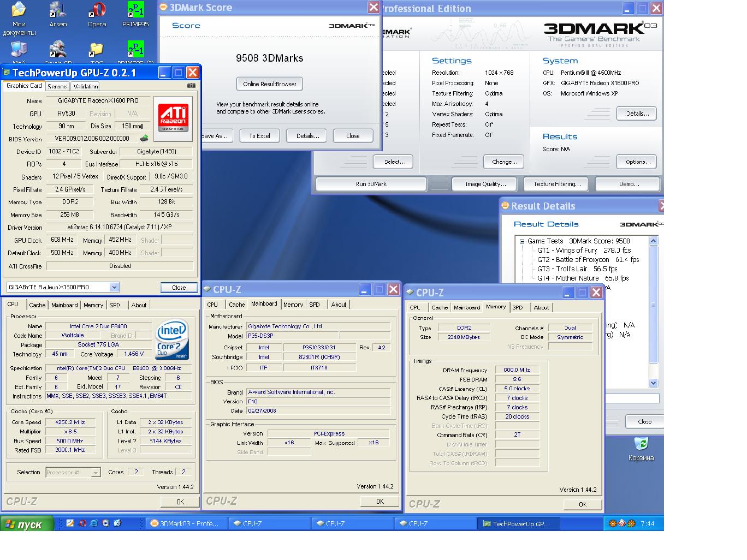Image resolution: width=747 pixels, height=560 pixels.
Task: Click the first system tray icon
Action: tap(613, 523)
